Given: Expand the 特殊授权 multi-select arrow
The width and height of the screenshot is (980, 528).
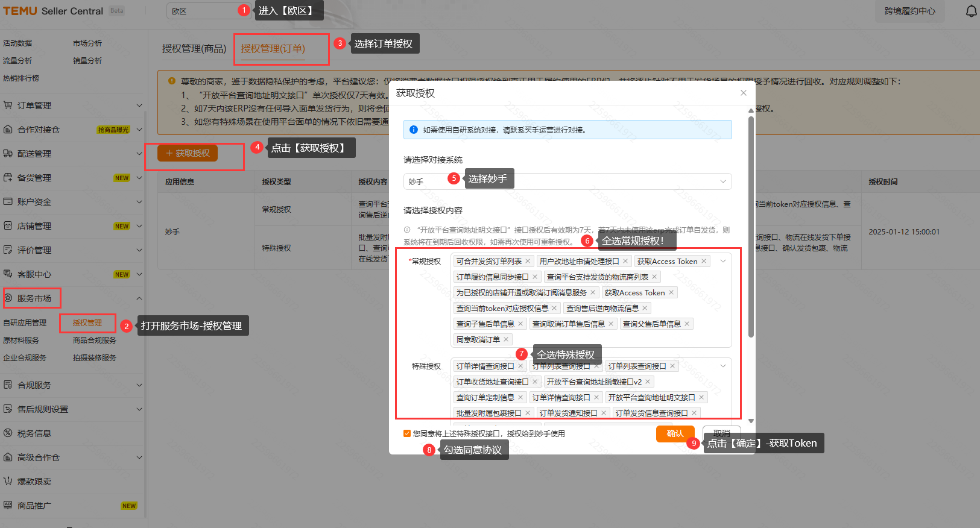Looking at the screenshot, I should [723, 366].
